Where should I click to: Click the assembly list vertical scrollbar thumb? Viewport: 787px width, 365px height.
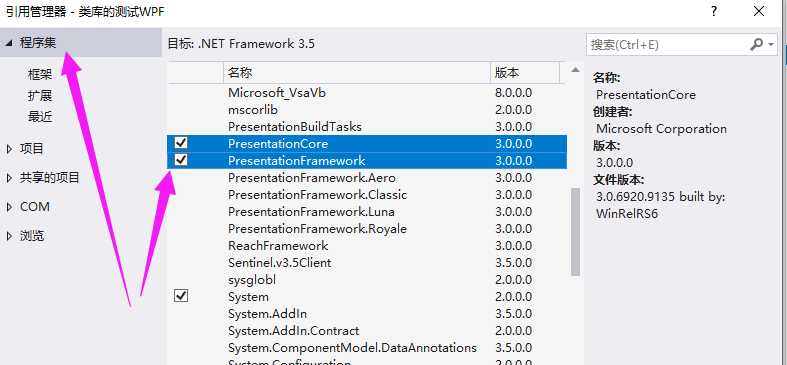575,232
